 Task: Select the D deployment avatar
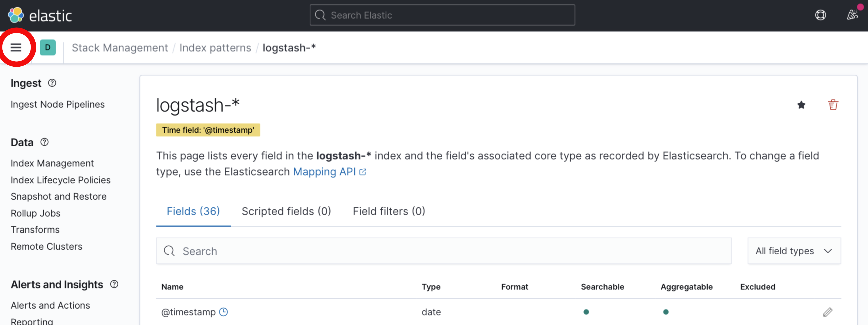coord(48,48)
